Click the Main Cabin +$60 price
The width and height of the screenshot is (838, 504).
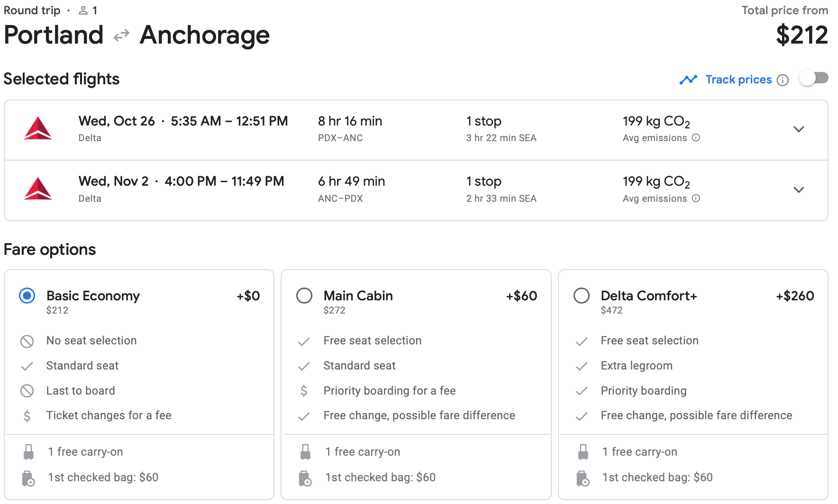click(521, 296)
